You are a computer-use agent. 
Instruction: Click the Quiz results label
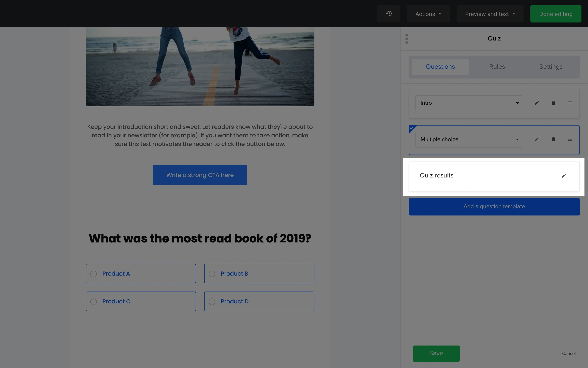click(436, 175)
